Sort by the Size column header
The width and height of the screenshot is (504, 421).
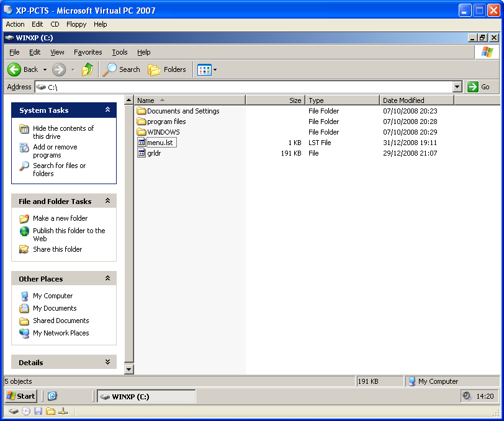[275, 100]
